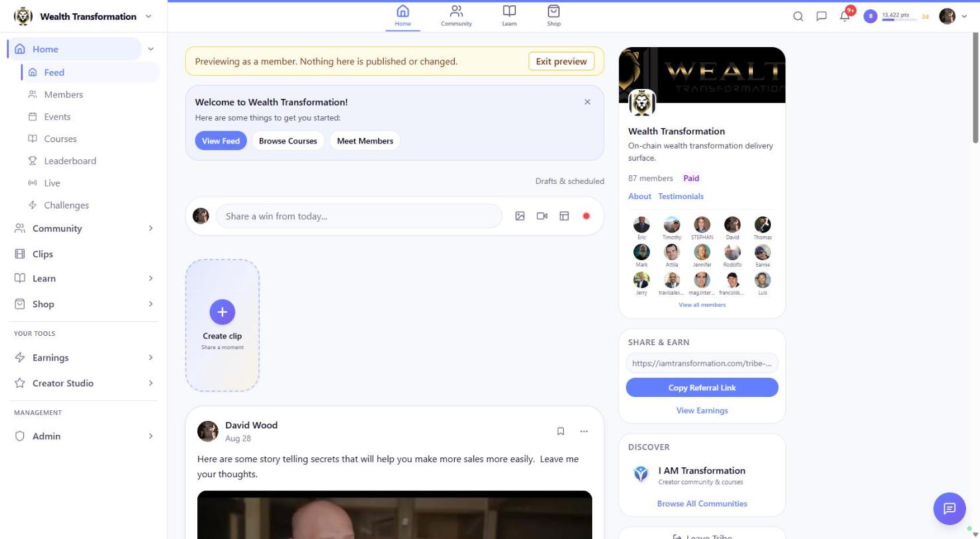Open the layout template icon in composer
The height and width of the screenshot is (539, 980).
[x=564, y=216]
